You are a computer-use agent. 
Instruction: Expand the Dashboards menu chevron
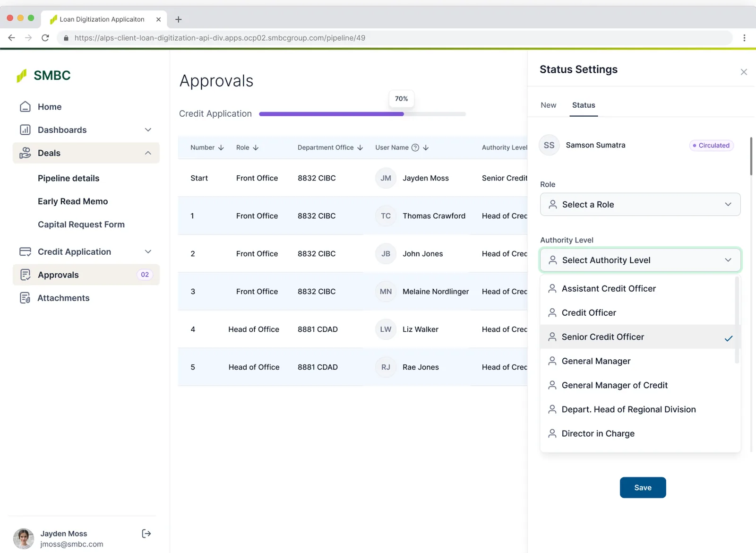(148, 130)
